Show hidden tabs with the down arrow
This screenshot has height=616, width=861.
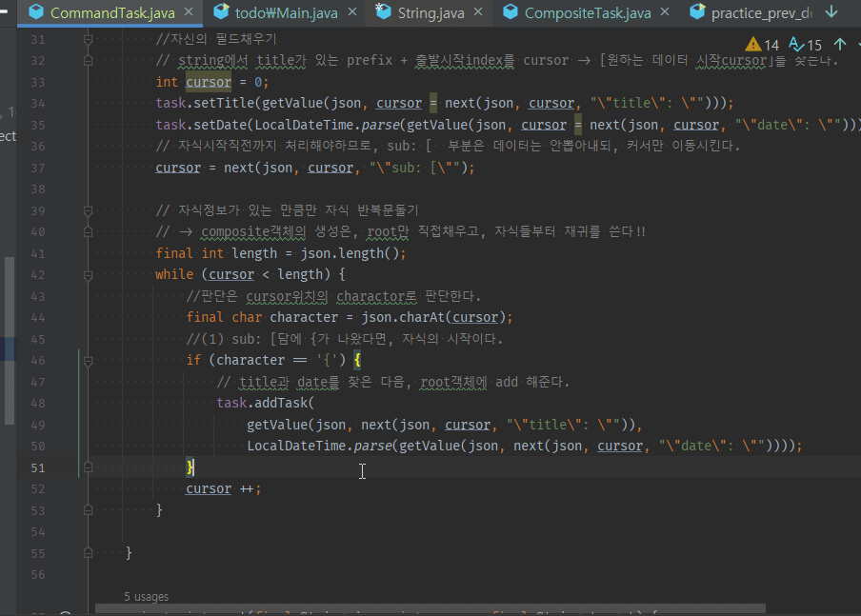click(831, 11)
